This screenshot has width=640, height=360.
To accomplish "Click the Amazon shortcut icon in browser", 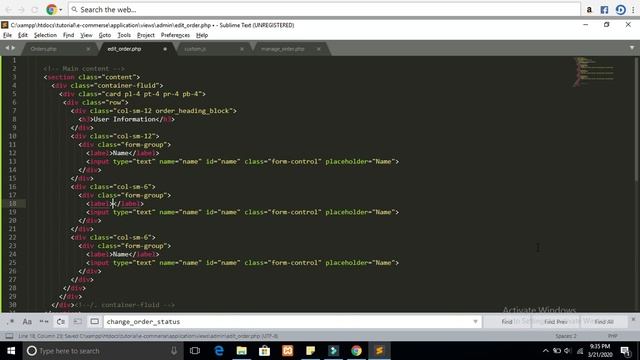I will 589,10.
